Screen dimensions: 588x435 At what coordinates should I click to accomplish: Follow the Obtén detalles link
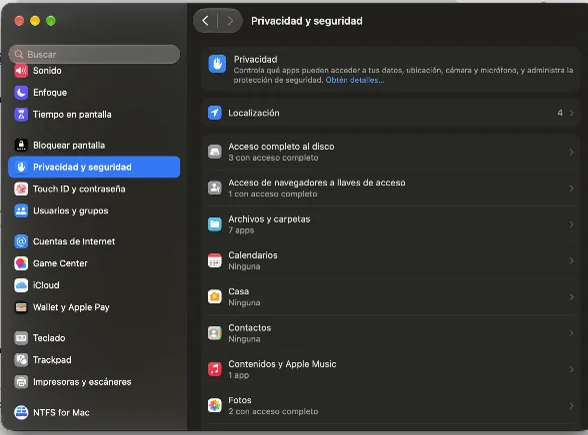pyautogui.click(x=355, y=80)
